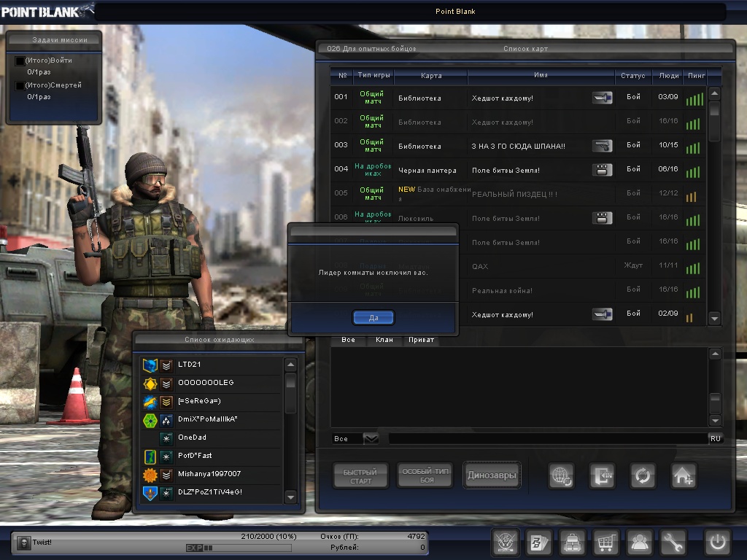Click the power exit icon
Image resolution: width=747 pixels, height=560 pixels.
pos(717,542)
